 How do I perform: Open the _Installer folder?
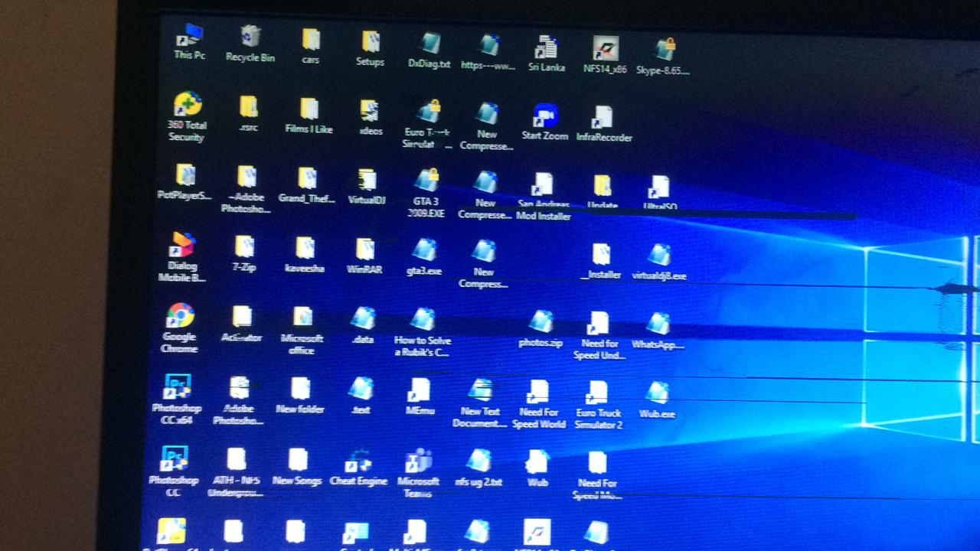601,262
